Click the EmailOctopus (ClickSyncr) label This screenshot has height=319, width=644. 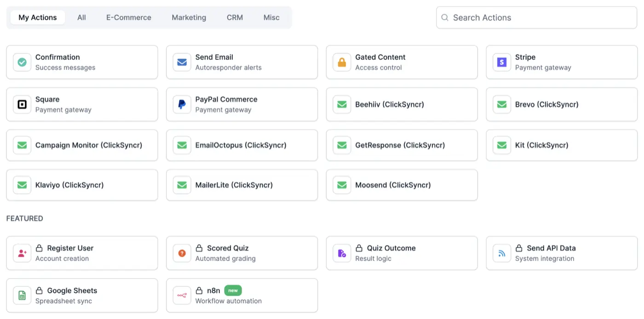click(x=241, y=145)
